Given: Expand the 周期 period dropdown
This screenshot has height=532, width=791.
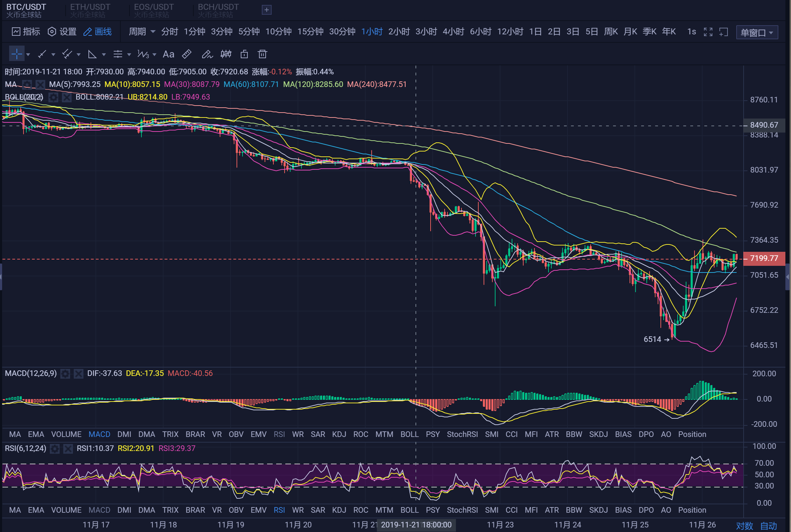Looking at the screenshot, I should tap(142, 32).
